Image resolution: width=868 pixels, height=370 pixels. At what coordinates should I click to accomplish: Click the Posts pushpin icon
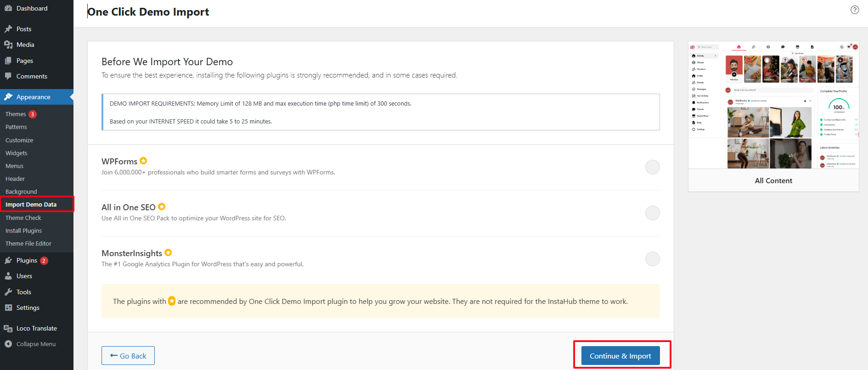point(8,29)
